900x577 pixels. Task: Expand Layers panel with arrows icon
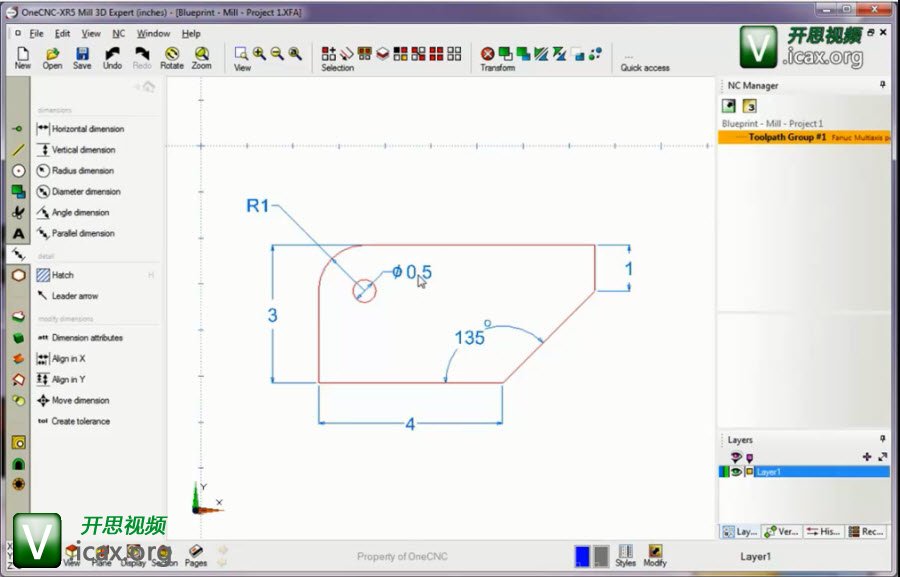coord(882,456)
